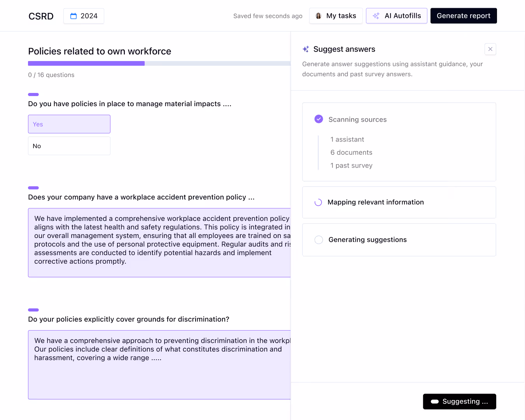Click the material impacts question text

click(130, 104)
